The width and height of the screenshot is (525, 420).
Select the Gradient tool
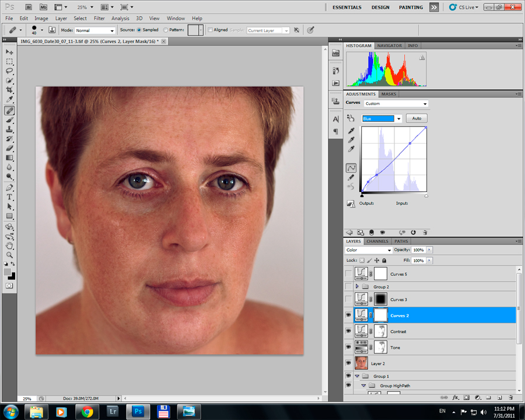[9, 157]
